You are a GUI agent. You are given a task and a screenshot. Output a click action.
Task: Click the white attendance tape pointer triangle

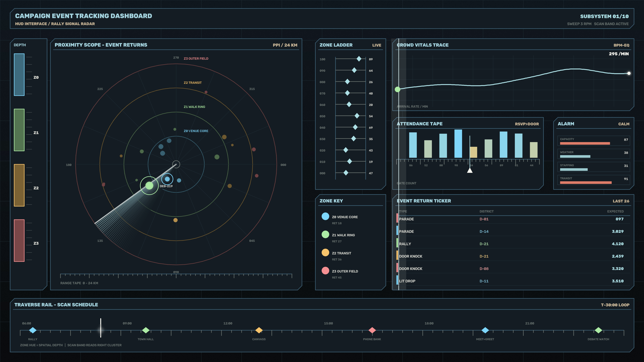[470, 170]
